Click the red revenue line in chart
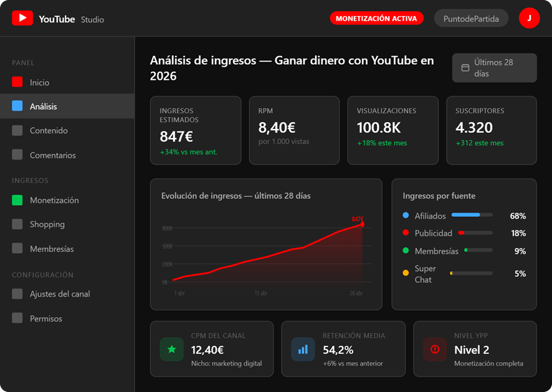The width and height of the screenshot is (552, 392). (267, 256)
